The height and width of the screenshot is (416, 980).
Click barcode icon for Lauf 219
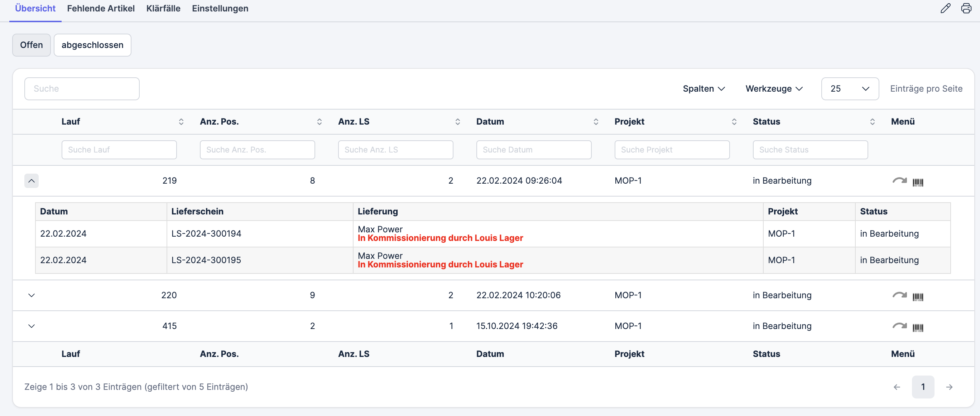pos(918,182)
